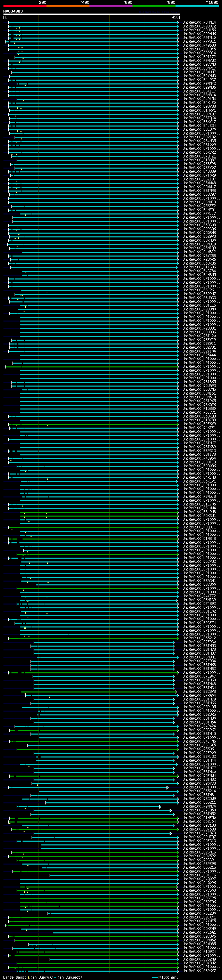Image resolution: width=222 pixels, height=980 pixels.
Task: Select hit label UniRef100_P49688
Action: pos(199,45)
